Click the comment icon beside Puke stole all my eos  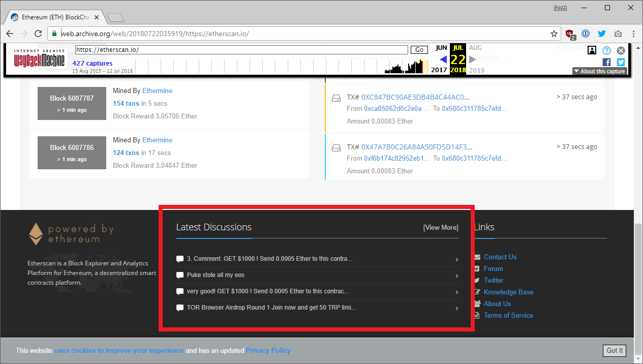(179, 275)
